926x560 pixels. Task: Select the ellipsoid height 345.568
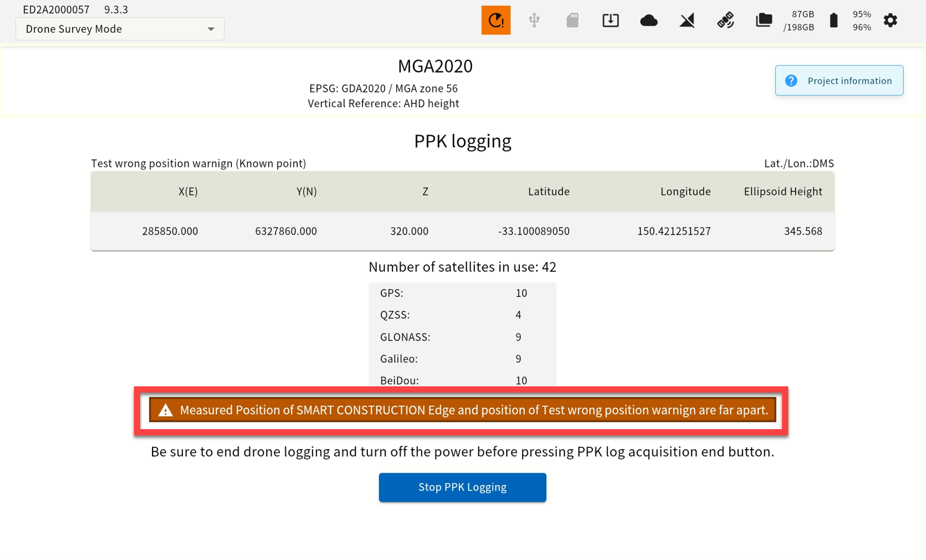803,231
